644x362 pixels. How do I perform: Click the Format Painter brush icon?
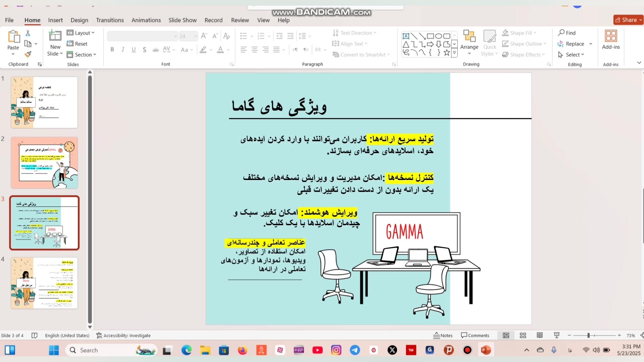28,54
